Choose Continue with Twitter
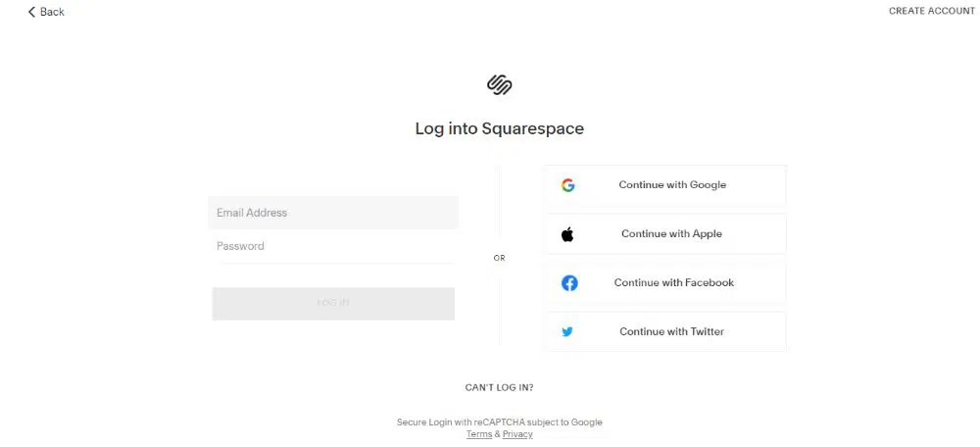The image size is (980, 447). tap(671, 332)
